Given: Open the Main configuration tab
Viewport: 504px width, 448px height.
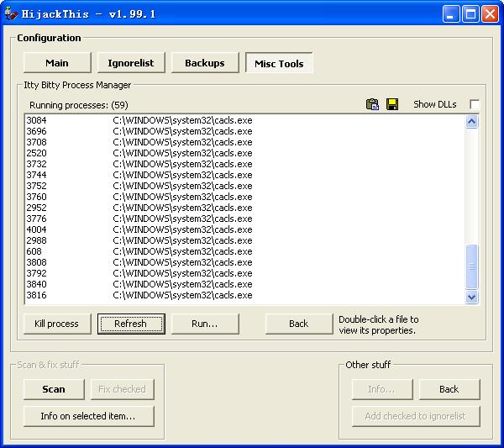Looking at the screenshot, I should (x=57, y=63).
